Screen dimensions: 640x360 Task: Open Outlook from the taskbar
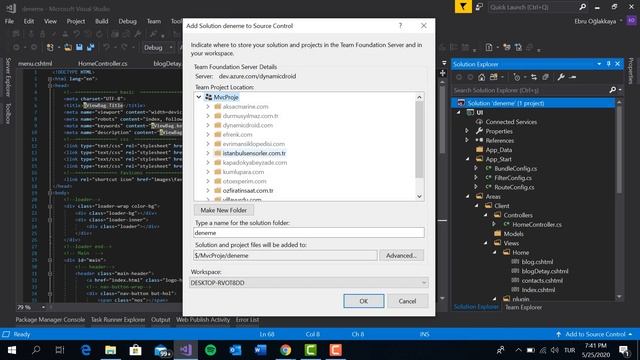[236, 350]
